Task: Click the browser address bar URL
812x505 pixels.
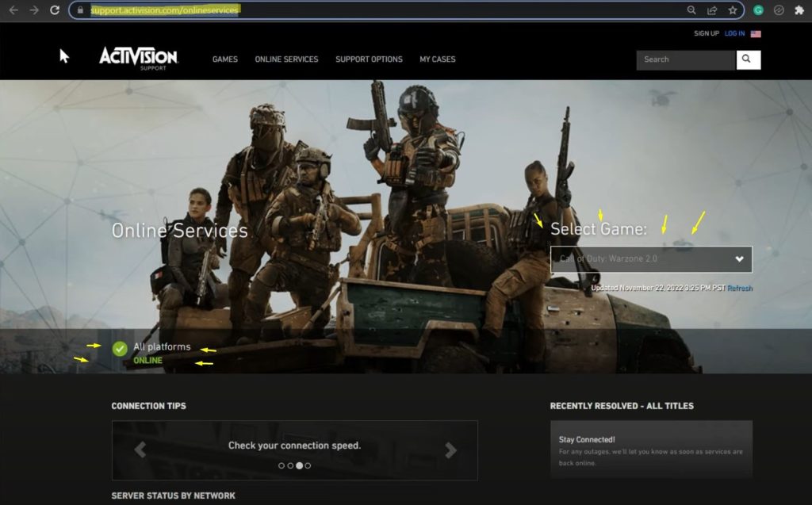Action: [x=165, y=10]
